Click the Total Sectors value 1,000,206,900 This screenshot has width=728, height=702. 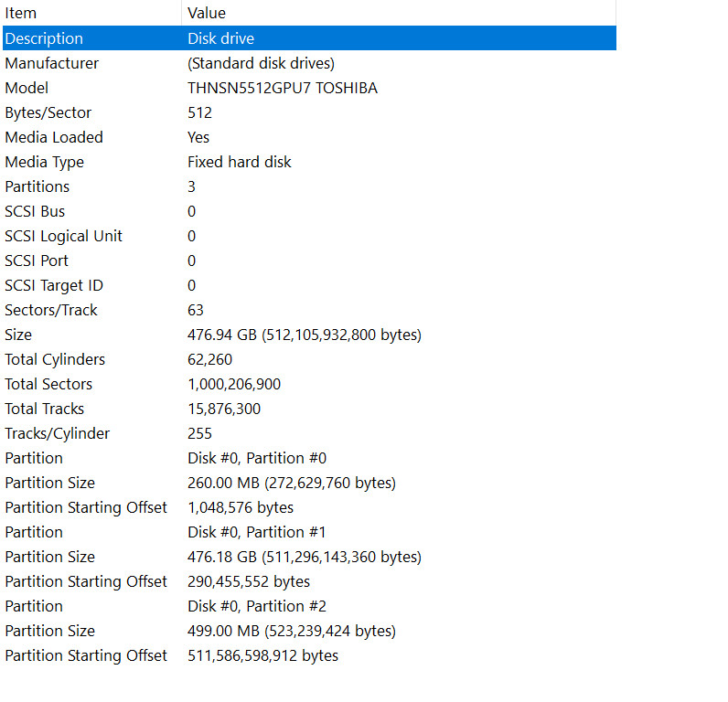234,384
